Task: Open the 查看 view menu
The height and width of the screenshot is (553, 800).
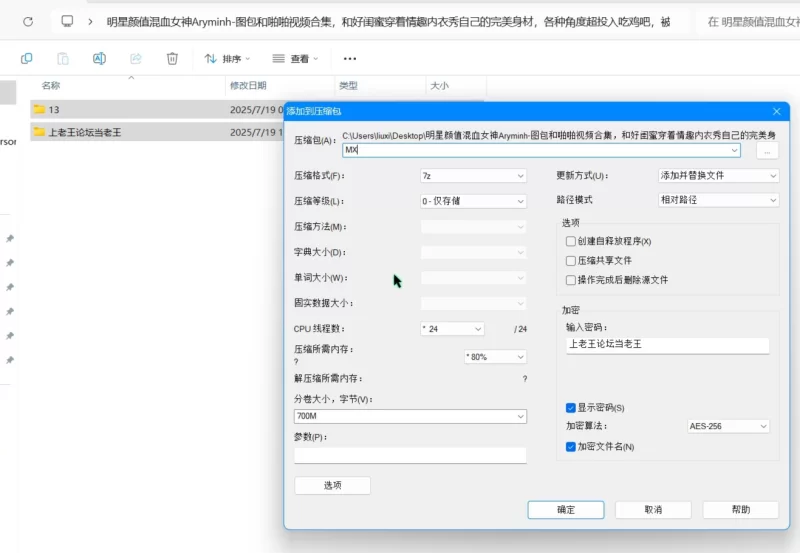Action: [x=295, y=59]
